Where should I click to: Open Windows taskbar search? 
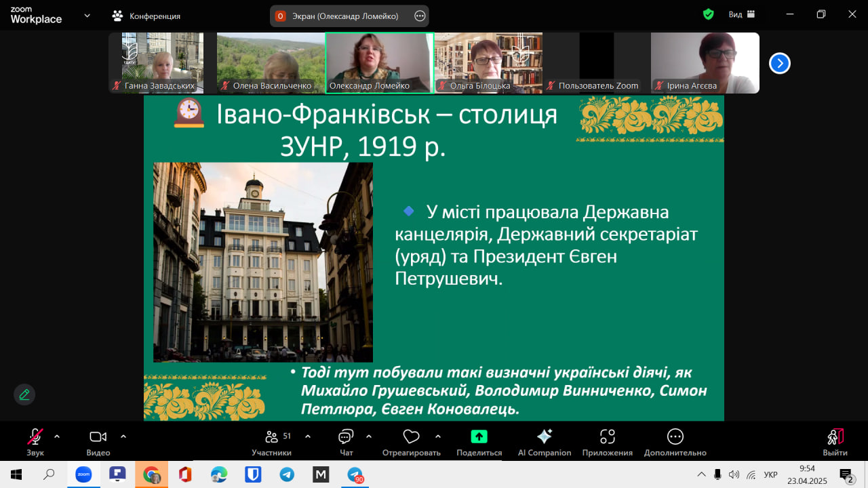tap(49, 474)
